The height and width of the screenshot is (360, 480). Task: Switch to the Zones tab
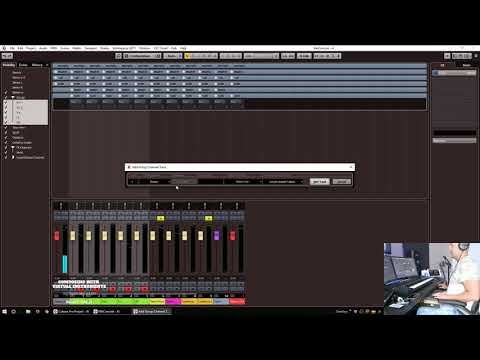[x=23, y=65]
